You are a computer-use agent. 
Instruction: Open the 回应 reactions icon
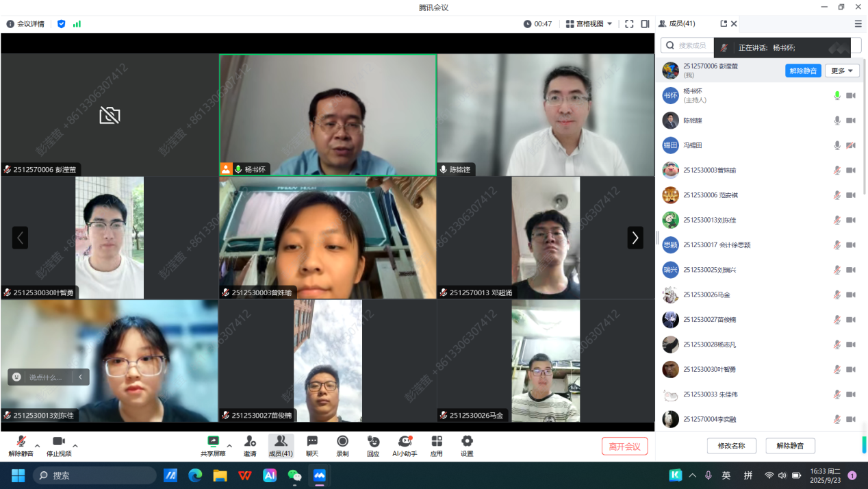373,442
